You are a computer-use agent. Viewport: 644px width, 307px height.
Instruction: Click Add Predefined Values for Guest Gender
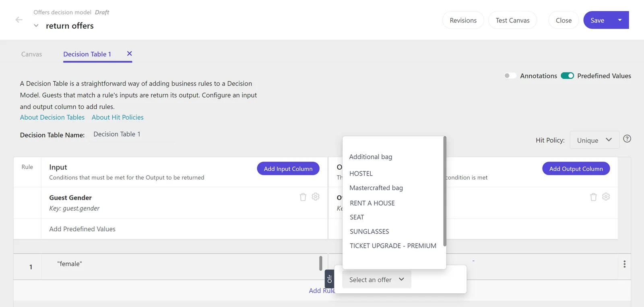tap(82, 229)
